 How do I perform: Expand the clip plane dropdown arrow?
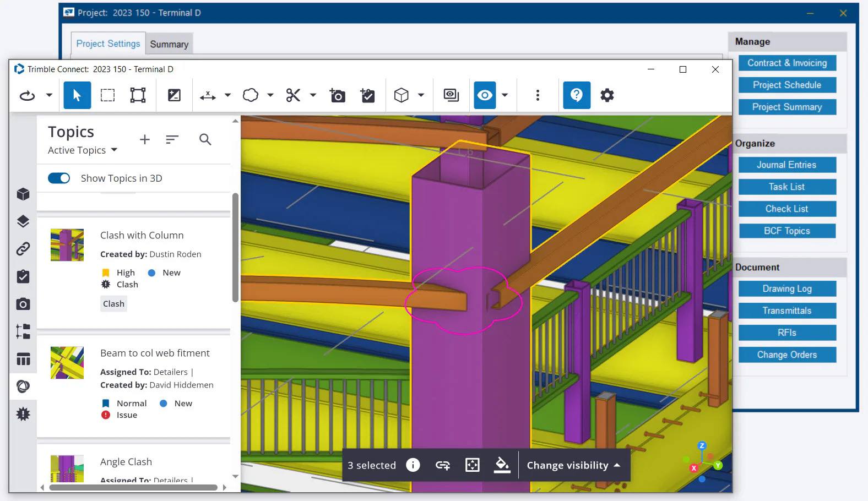click(x=313, y=95)
